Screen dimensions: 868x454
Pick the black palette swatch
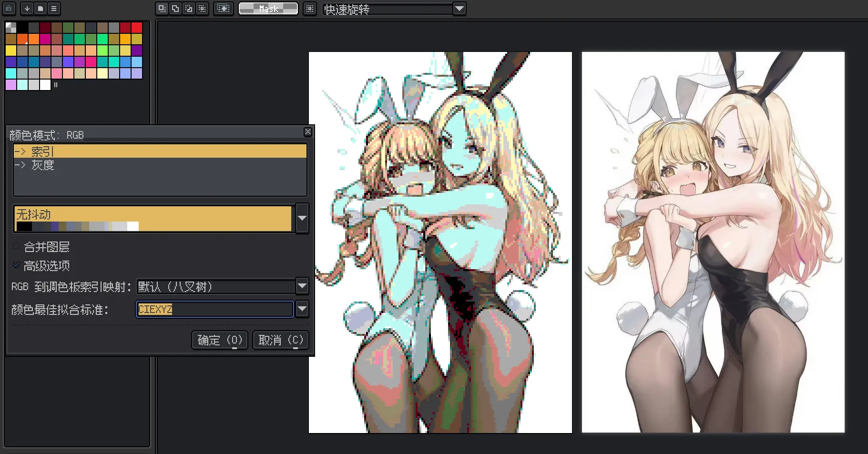[x=22, y=28]
